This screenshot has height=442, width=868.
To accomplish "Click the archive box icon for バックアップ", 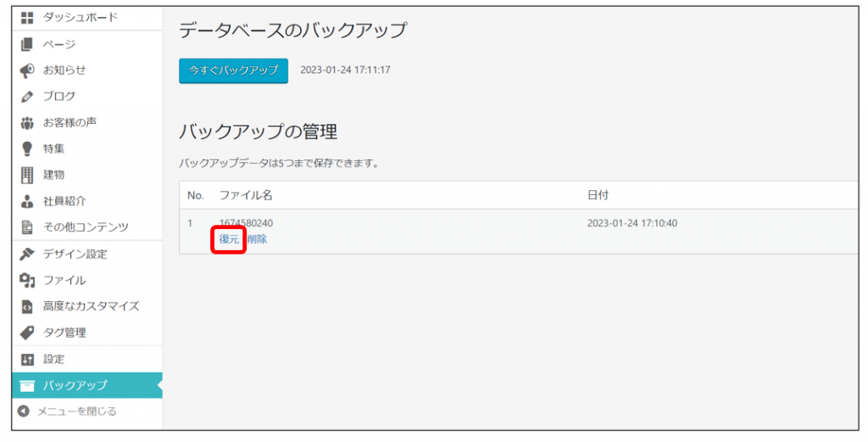I will [26, 385].
